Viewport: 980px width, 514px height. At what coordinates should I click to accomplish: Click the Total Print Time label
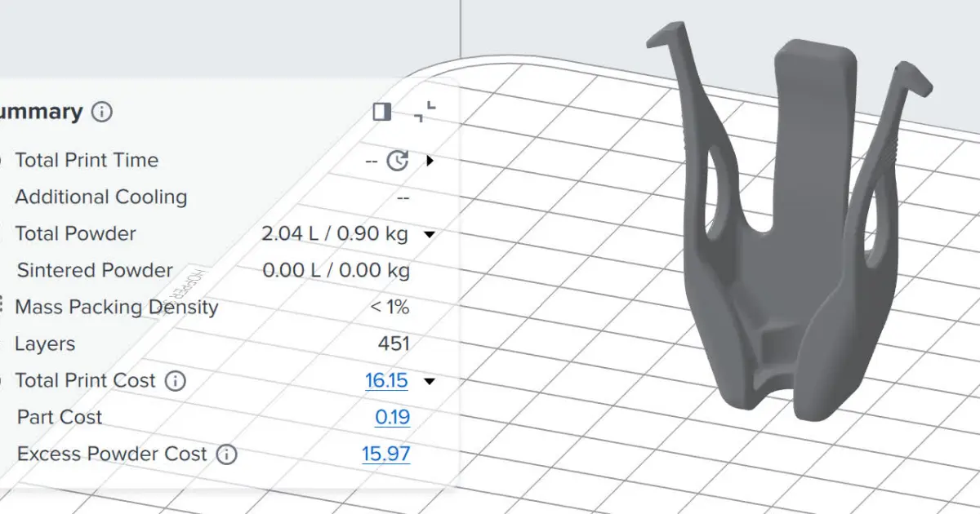tap(87, 161)
